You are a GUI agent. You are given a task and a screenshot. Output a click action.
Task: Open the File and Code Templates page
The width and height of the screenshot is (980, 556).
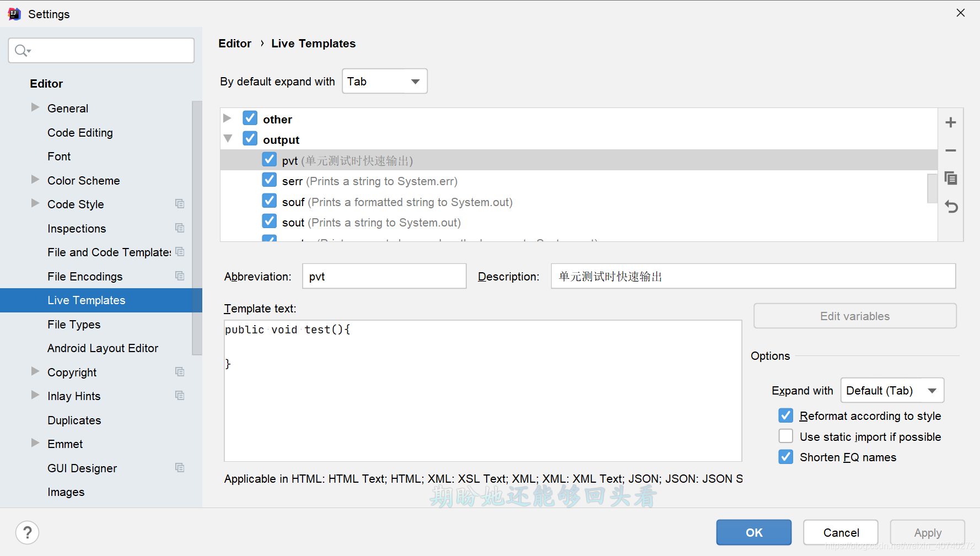pyautogui.click(x=109, y=252)
